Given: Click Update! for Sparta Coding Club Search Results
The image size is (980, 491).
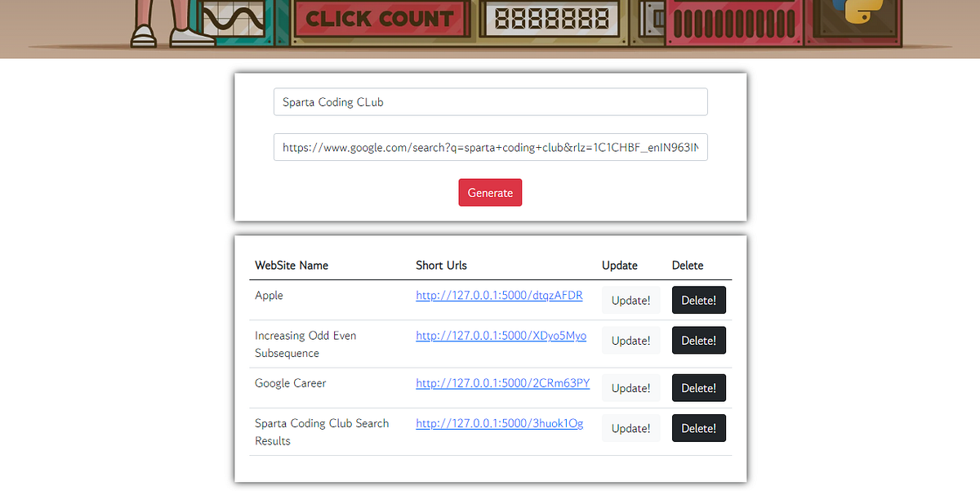Looking at the screenshot, I should [x=630, y=427].
